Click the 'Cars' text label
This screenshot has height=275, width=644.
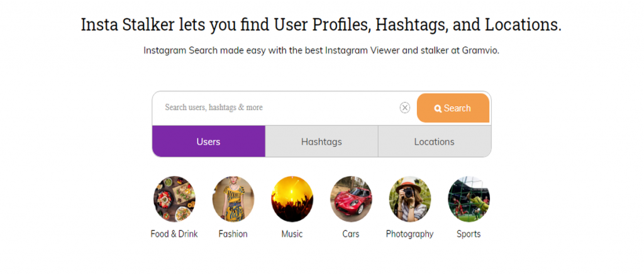coord(351,234)
